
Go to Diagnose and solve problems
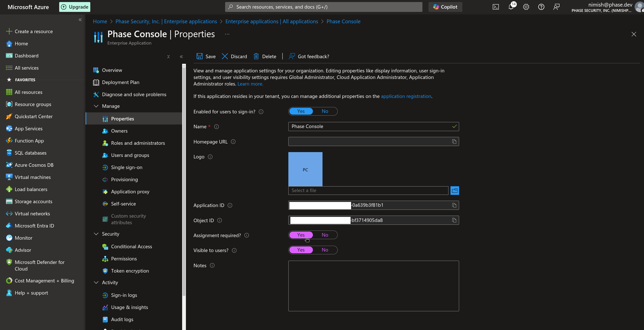tap(134, 94)
